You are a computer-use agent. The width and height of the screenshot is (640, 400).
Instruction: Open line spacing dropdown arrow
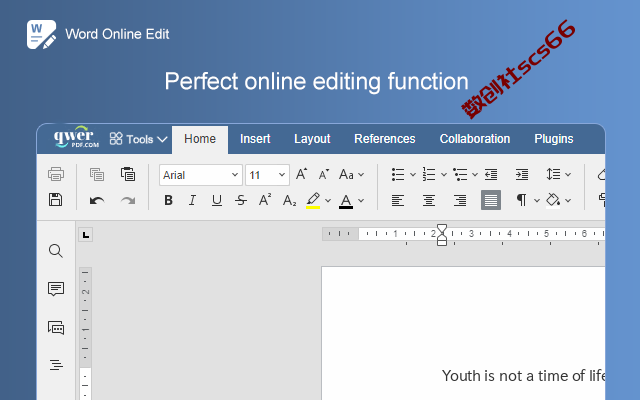pos(568,175)
